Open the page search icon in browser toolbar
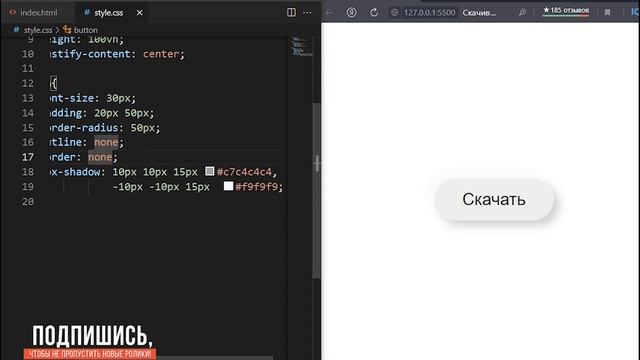This screenshot has width=640, height=360. [x=522, y=13]
